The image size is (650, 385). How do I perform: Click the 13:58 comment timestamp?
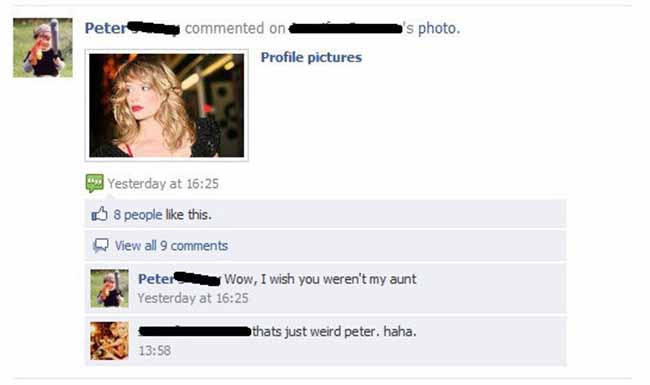pyautogui.click(x=155, y=351)
